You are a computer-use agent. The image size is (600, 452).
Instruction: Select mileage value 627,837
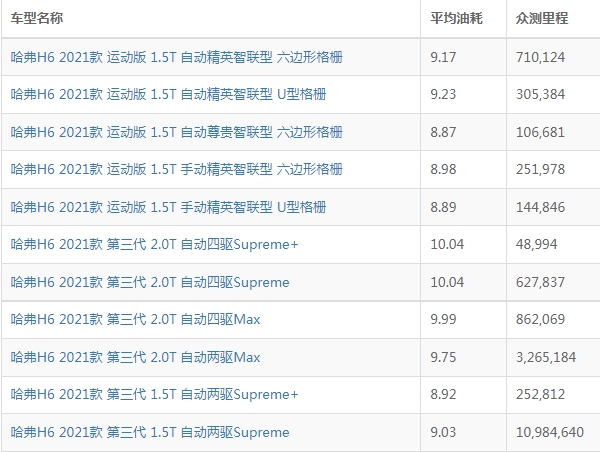tap(540, 282)
